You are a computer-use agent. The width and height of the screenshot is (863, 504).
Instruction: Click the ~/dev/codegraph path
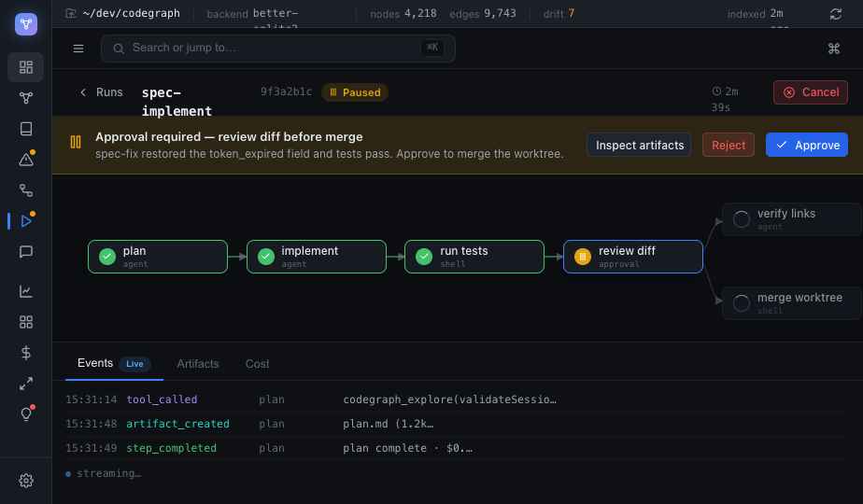point(131,13)
